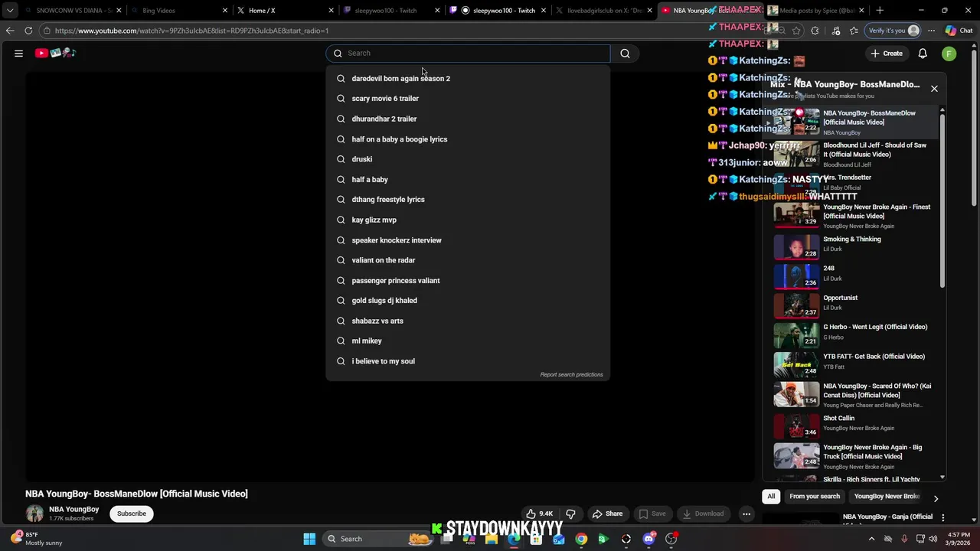The width and height of the screenshot is (980, 551).
Task: Choose "ml mikey" suggestion
Action: click(468, 341)
